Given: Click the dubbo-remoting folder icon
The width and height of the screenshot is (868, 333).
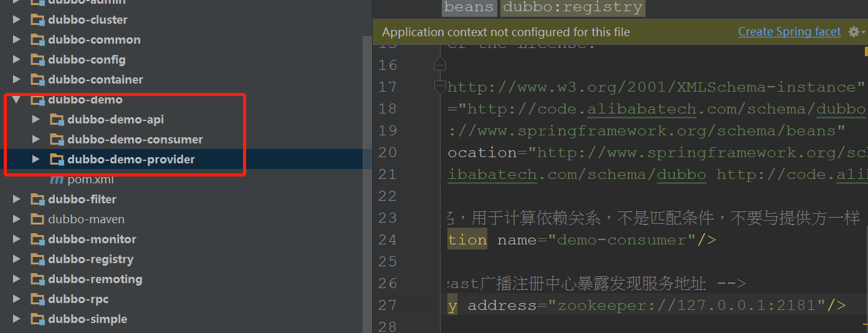Looking at the screenshot, I should [38, 279].
